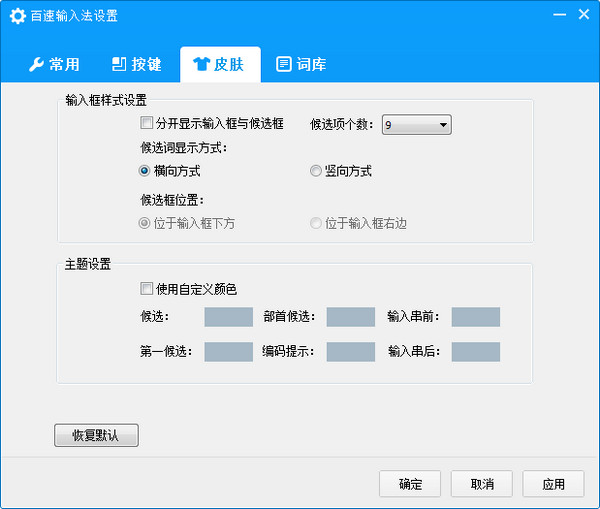Click the wrench icon on the 常用 tab
Viewport: 600px width, 509px height.
(36, 65)
